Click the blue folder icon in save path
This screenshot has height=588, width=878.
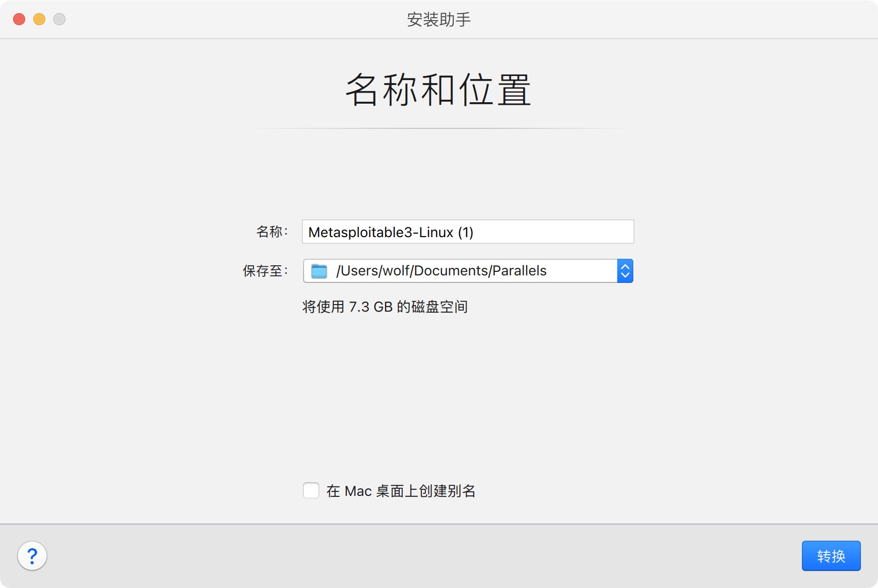click(x=319, y=271)
